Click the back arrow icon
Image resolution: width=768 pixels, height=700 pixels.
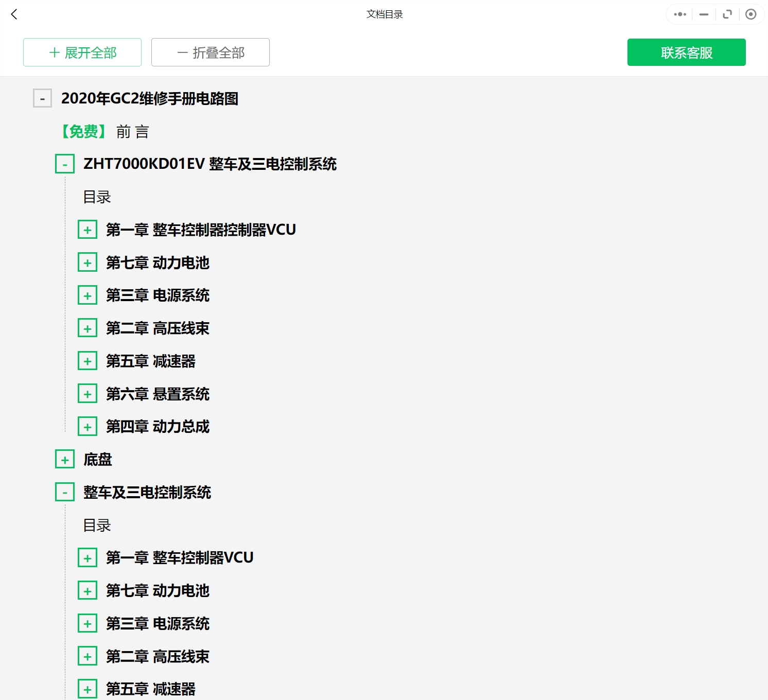pos(14,14)
